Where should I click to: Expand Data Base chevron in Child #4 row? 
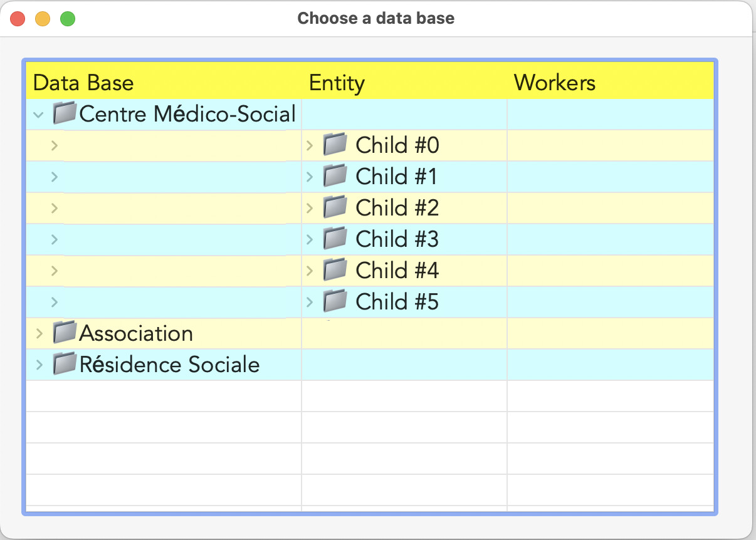pyautogui.click(x=55, y=271)
